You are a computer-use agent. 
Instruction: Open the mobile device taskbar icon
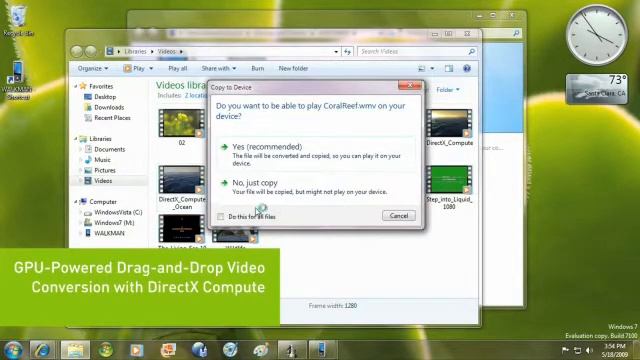click(x=322, y=350)
